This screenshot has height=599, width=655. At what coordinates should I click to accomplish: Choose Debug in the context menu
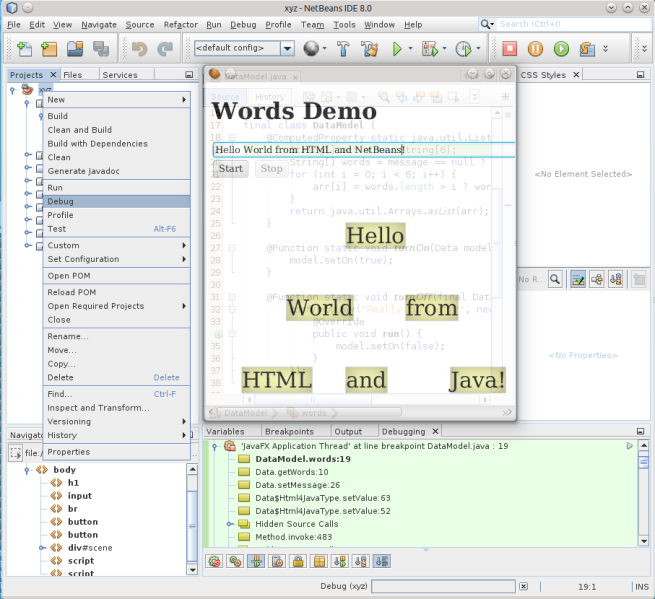(117, 201)
